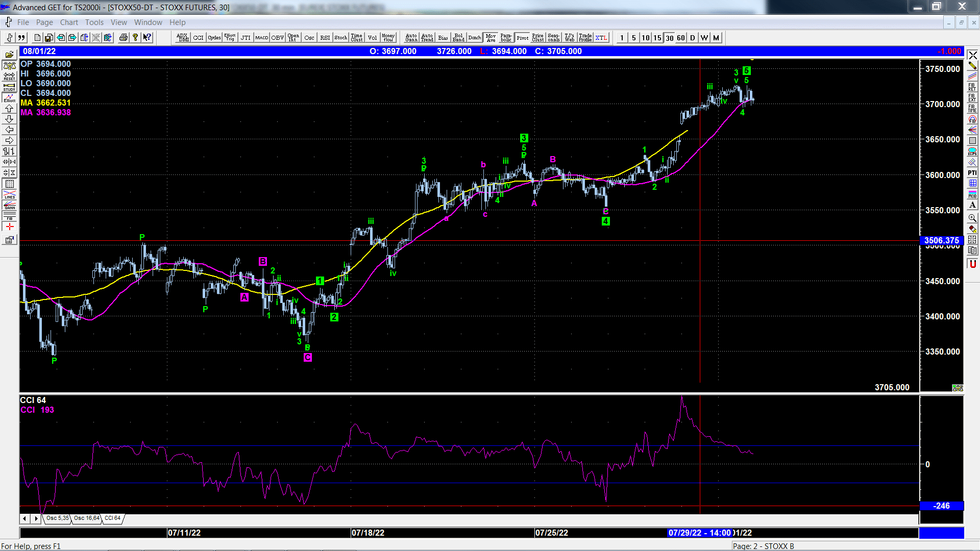Select the Monthly (M) timeframe

point(716,38)
